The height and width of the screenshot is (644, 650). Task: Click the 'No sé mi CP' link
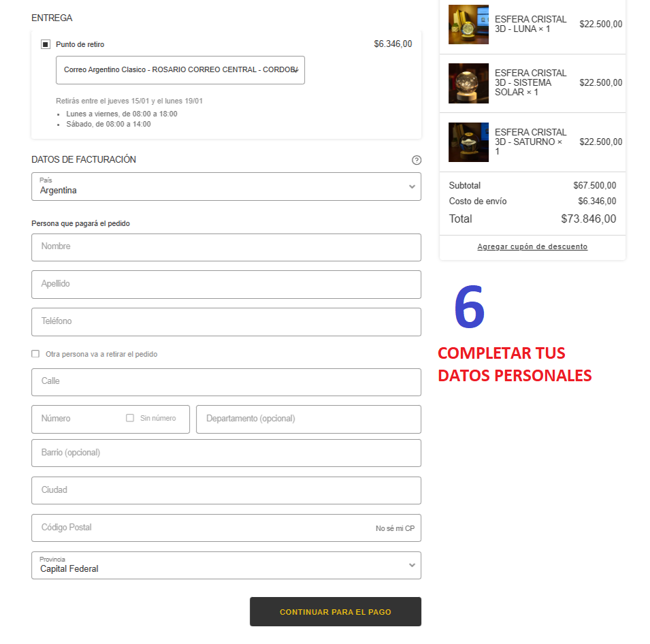click(395, 528)
